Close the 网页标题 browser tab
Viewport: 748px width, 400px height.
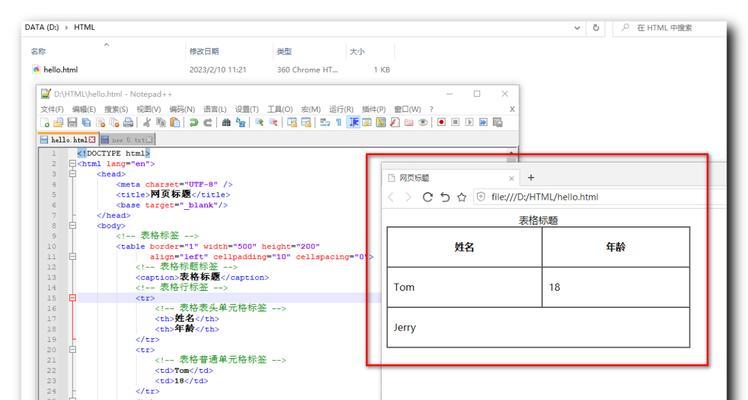click(511, 178)
